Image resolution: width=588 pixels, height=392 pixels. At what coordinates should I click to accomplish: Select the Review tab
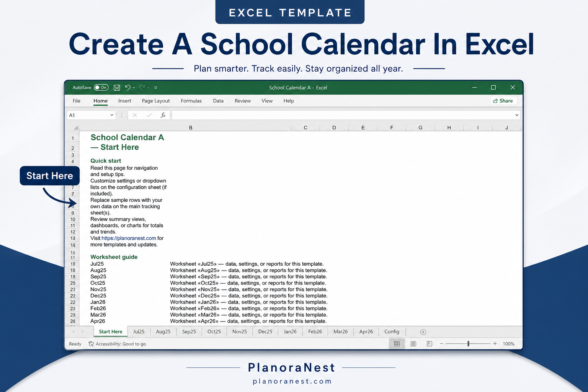coord(243,101)
